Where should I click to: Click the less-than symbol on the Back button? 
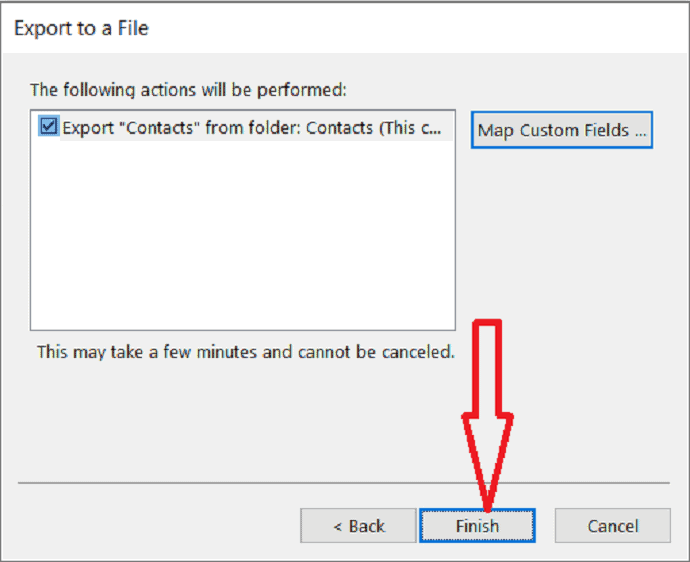click(x=338, y=526)
